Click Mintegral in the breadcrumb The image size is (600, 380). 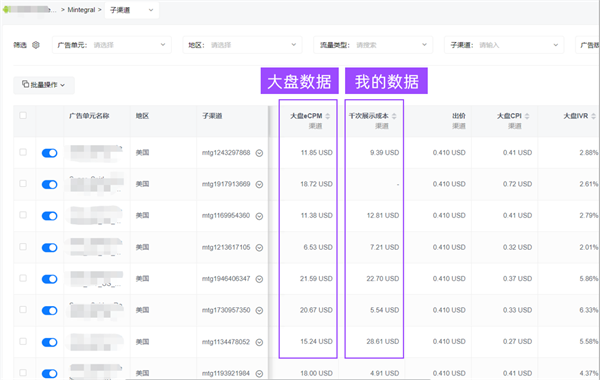[81, 10]
